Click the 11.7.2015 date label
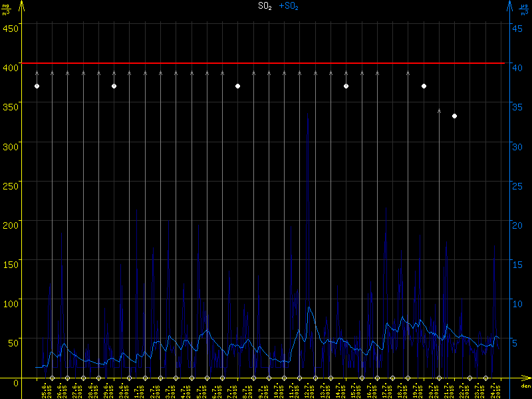The image size is (532, 399). [x=293, y=390]
